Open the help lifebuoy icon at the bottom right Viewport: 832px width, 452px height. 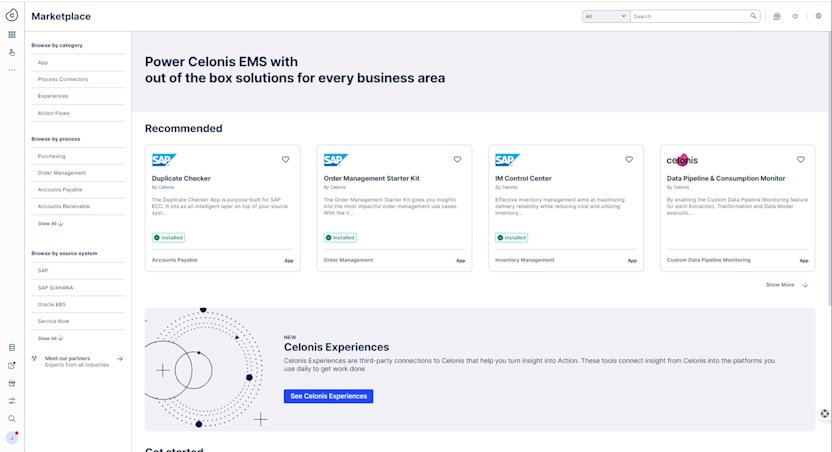point(825,414)
